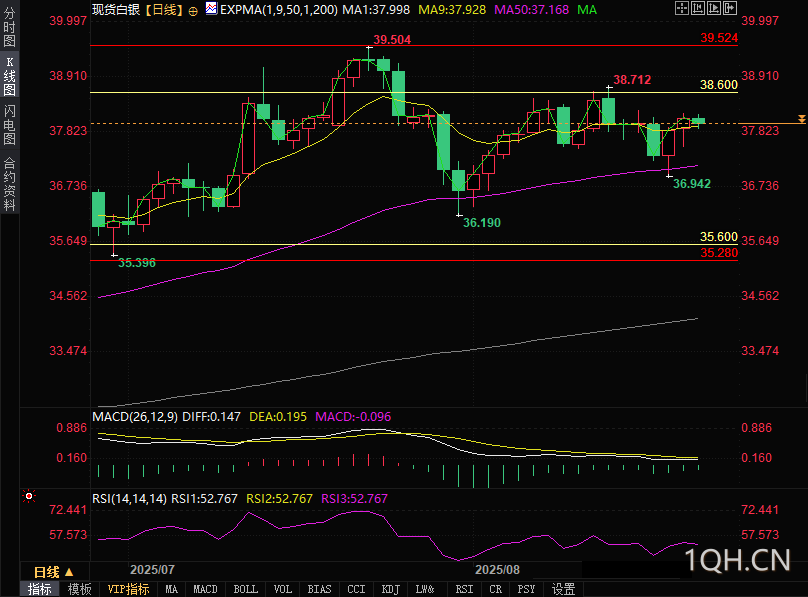Click the MACD(26,12,9) label
The width and height of the screenshot is (808, 597).
click(x=135, y=417)
